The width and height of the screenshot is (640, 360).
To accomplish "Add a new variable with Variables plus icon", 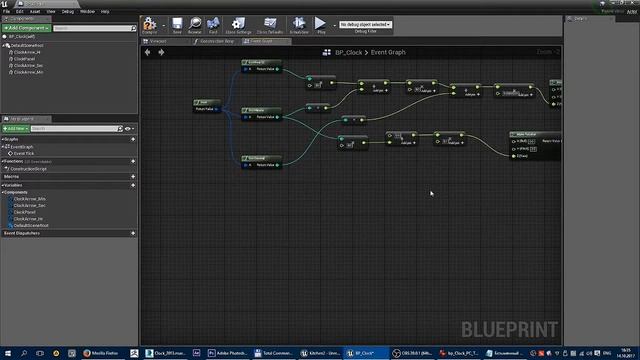I will pos(133,185).
